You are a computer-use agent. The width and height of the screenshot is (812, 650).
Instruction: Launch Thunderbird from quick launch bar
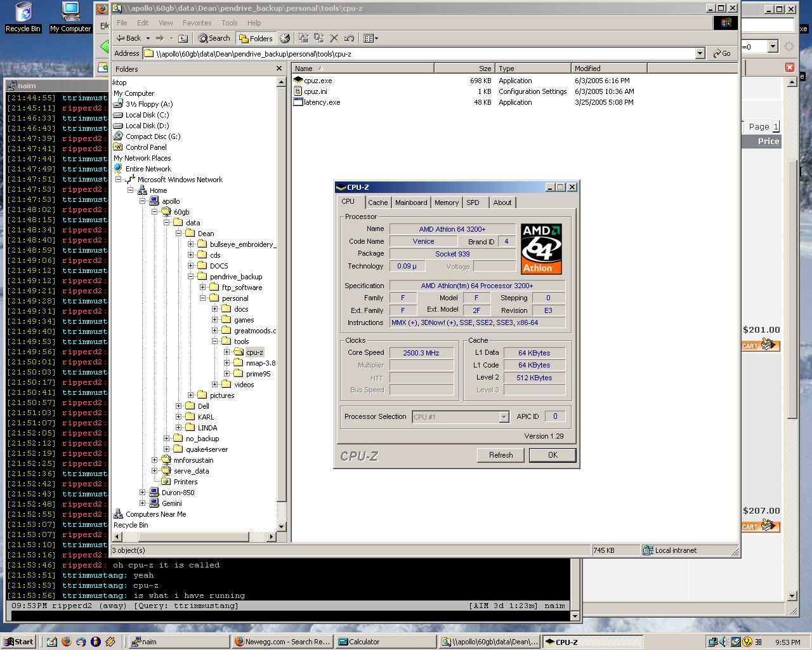81,642
